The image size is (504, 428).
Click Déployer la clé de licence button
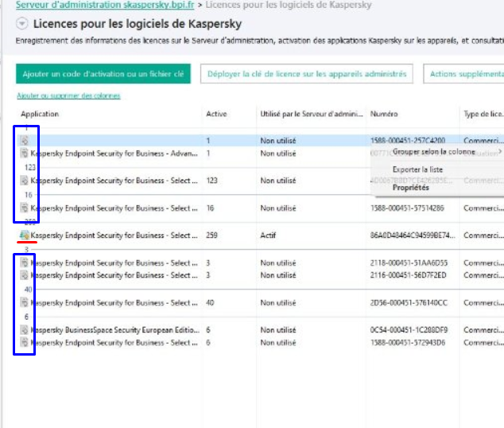pyautogui.click(x=307, y=74)
